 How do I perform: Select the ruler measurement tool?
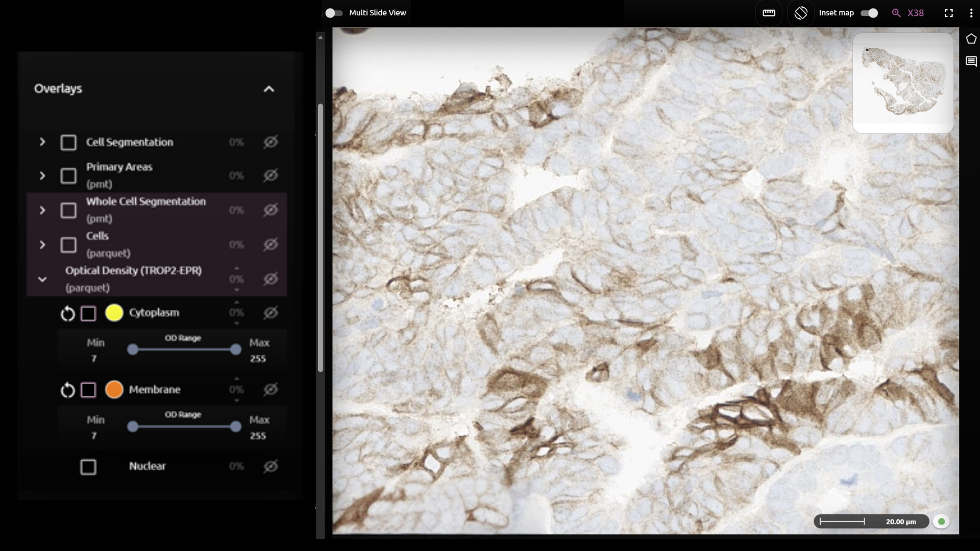pyautogui.click(x=769, y=13)
